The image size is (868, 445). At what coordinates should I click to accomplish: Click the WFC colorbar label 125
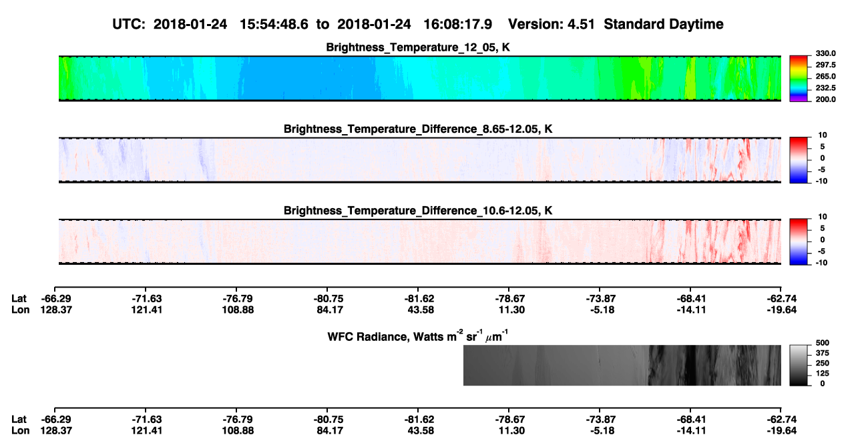point(823,373)
